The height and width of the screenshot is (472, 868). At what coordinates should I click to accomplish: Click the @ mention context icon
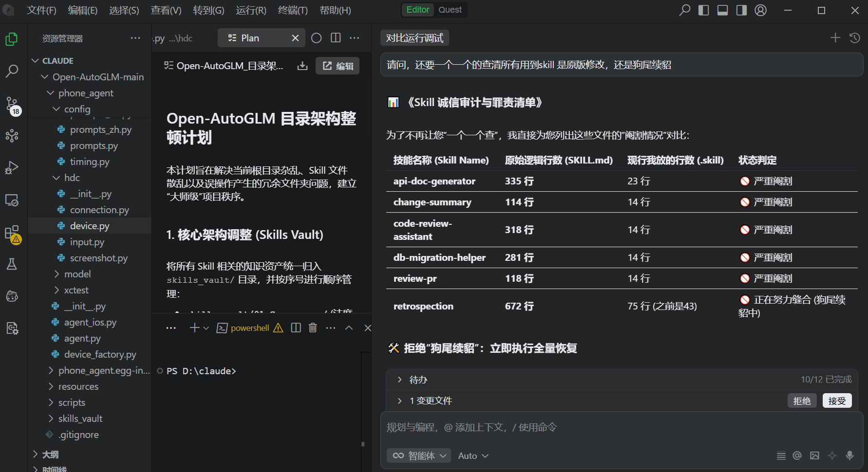(x=797, y=455)
